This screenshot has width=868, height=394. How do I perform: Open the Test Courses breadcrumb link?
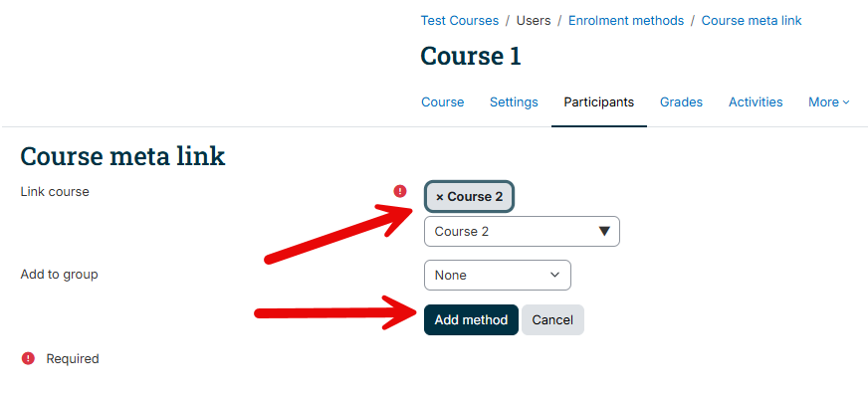coord(460,21)
